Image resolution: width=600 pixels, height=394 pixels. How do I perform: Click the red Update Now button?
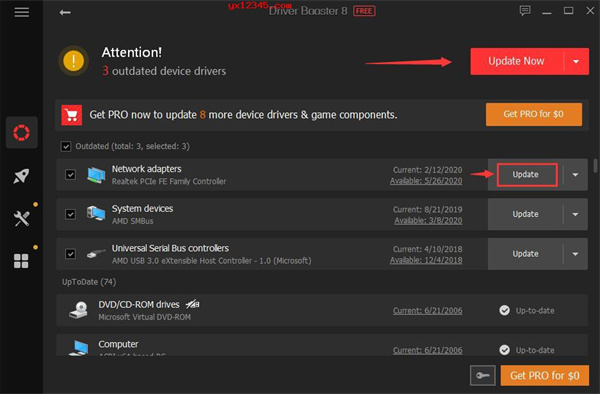(517, 61)
